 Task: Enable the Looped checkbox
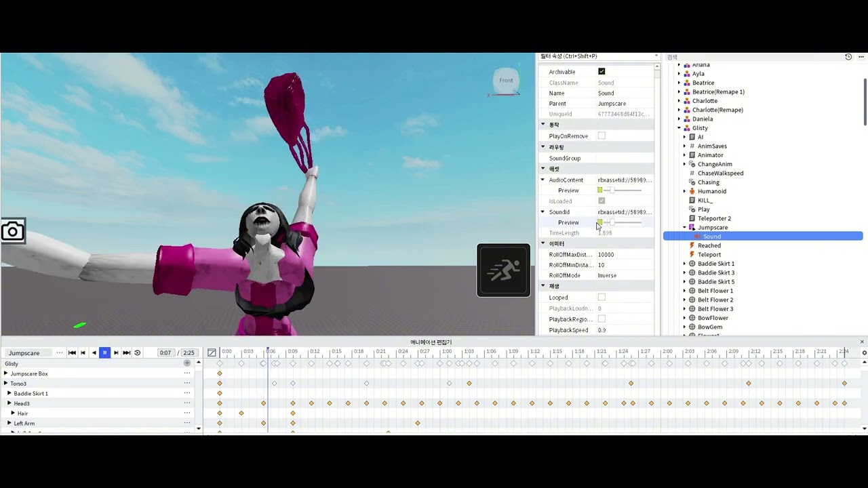click(601, 297)
